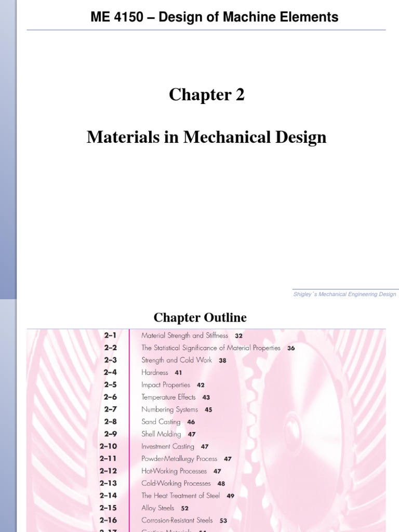Screen dimensions: 399x532
Task: Click page number '53' beside Corrosion-Resistant Steels
Action: pyautogui.click(x=223, y=521)
